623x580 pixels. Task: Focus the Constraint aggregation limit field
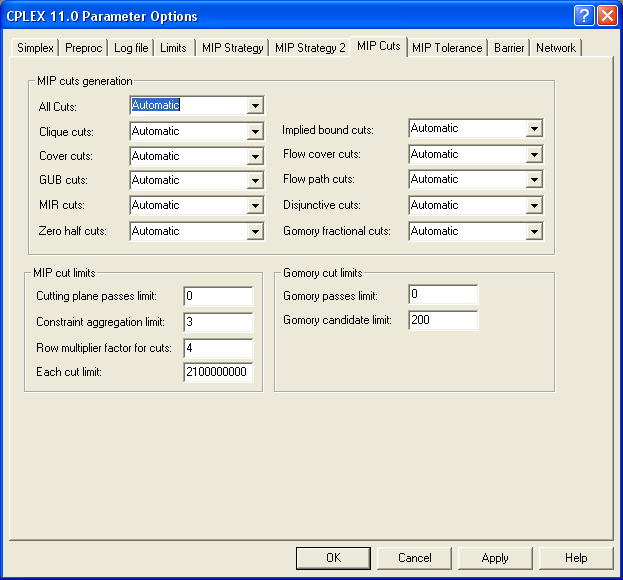[218, 322]
